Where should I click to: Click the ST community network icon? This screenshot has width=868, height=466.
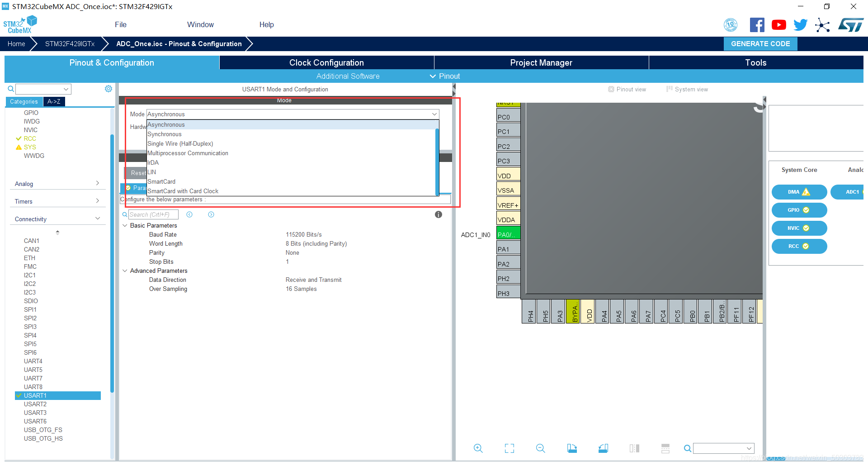click(x=822, y=25)
